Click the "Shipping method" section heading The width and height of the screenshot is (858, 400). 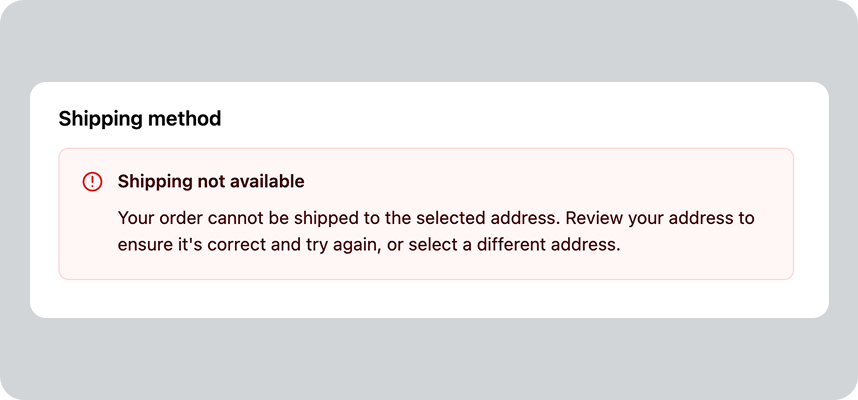click(140, 119)
